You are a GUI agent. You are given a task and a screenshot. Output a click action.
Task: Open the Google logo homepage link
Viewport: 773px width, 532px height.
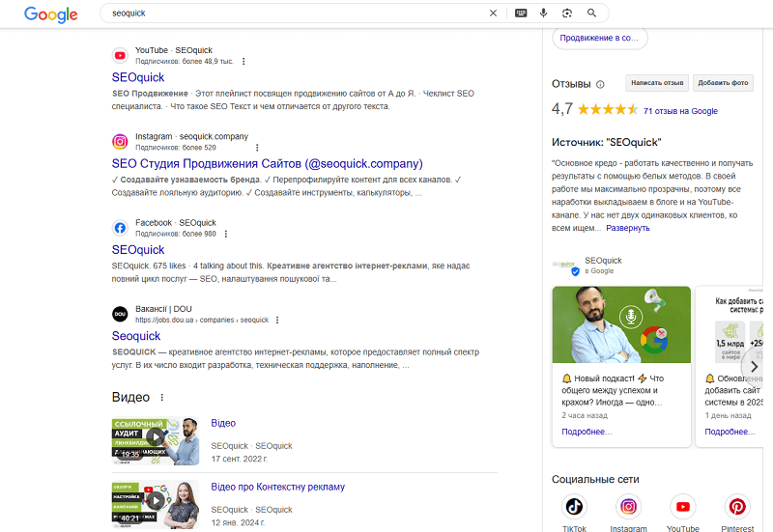[51, 14]
